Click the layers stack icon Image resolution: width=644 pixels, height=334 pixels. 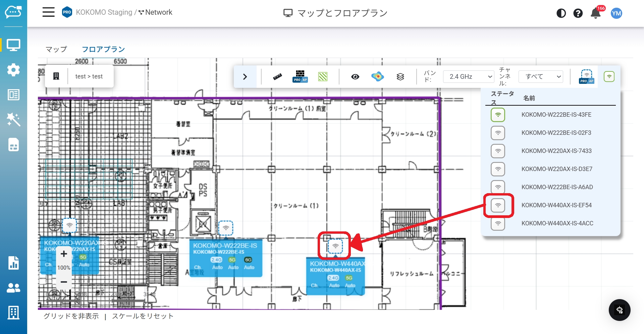400,77
